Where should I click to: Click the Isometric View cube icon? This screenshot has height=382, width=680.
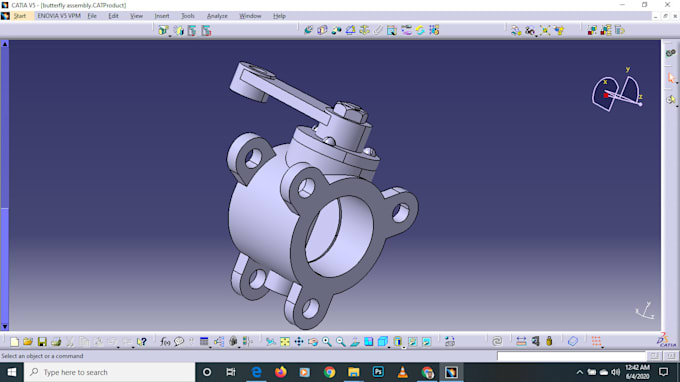click(382, 342)
